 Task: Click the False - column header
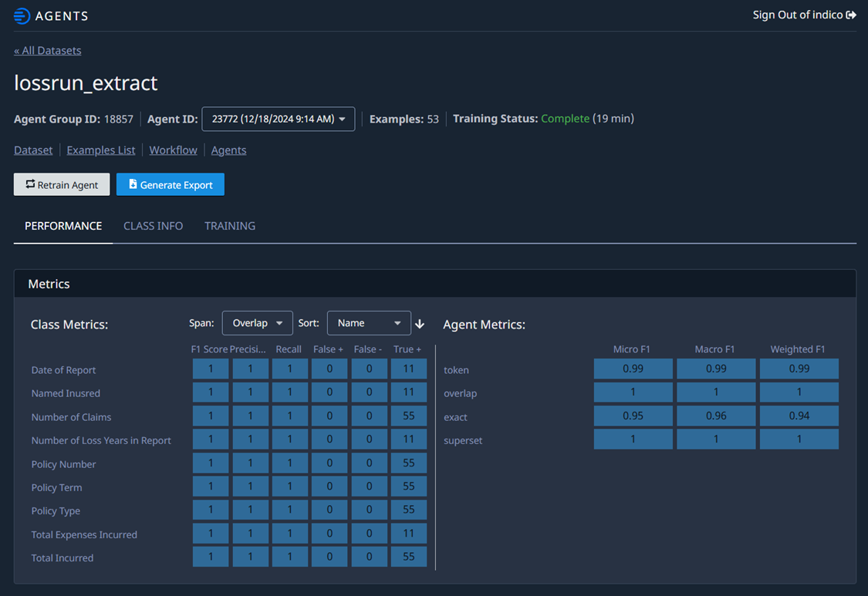click(368, 349)
